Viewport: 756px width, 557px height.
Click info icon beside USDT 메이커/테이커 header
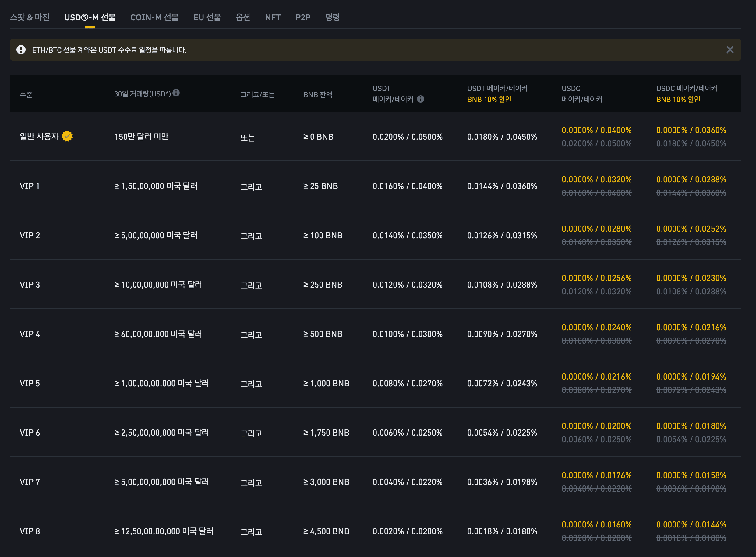[420, 99]
